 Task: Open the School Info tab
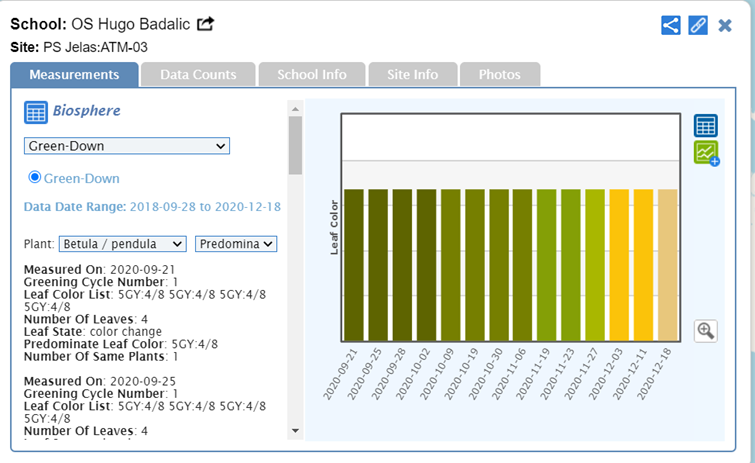[312, 75]
